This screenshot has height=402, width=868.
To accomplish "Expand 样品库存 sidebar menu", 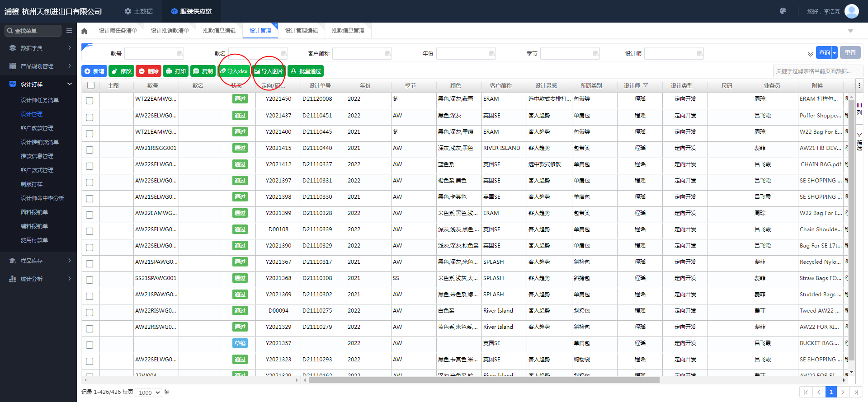I will pyautogui.click(x=38, y=261).
